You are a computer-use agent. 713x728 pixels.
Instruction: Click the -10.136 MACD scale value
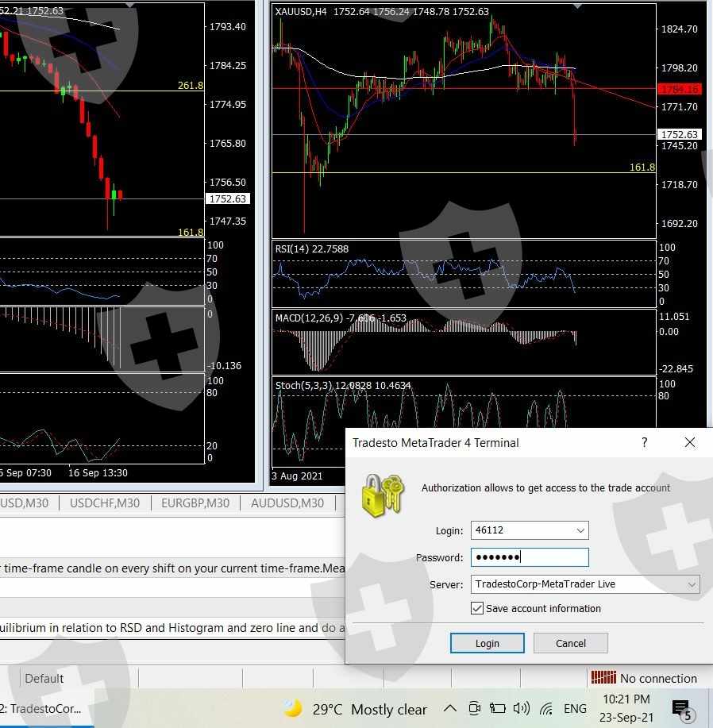[x=224, y=365]
